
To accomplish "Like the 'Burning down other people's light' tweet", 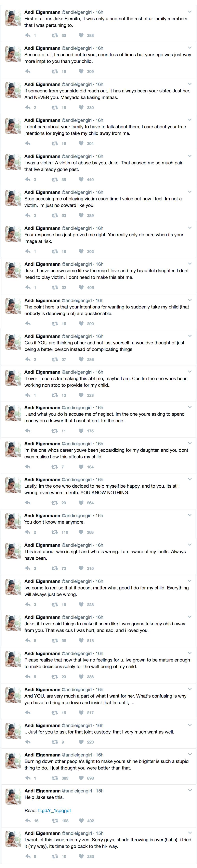I will tap(81, 778).
